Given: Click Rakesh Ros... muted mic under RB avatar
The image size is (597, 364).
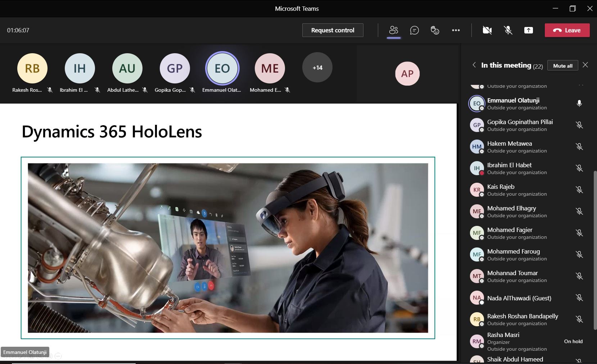Looking at the screenshot, I should pos(50,90).
